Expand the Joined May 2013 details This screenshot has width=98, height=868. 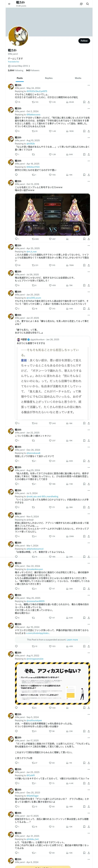click(x=19, y=66)
